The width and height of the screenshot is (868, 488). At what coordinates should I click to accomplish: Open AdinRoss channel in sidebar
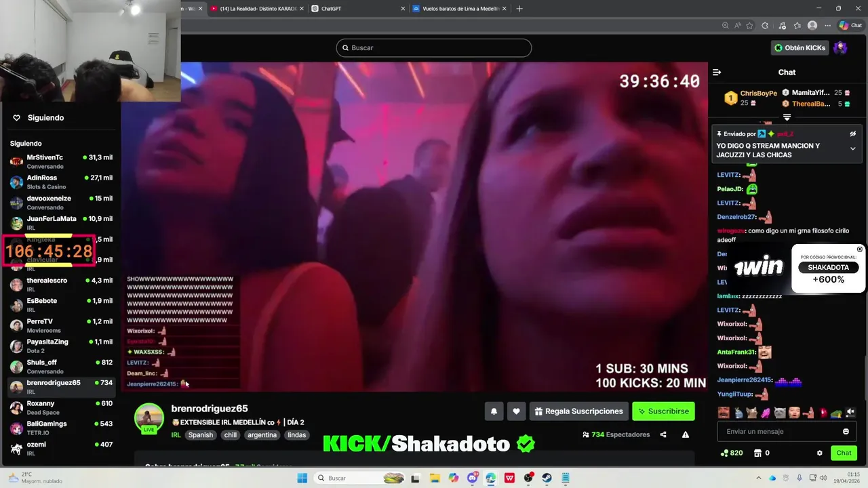tap(61, 182)
